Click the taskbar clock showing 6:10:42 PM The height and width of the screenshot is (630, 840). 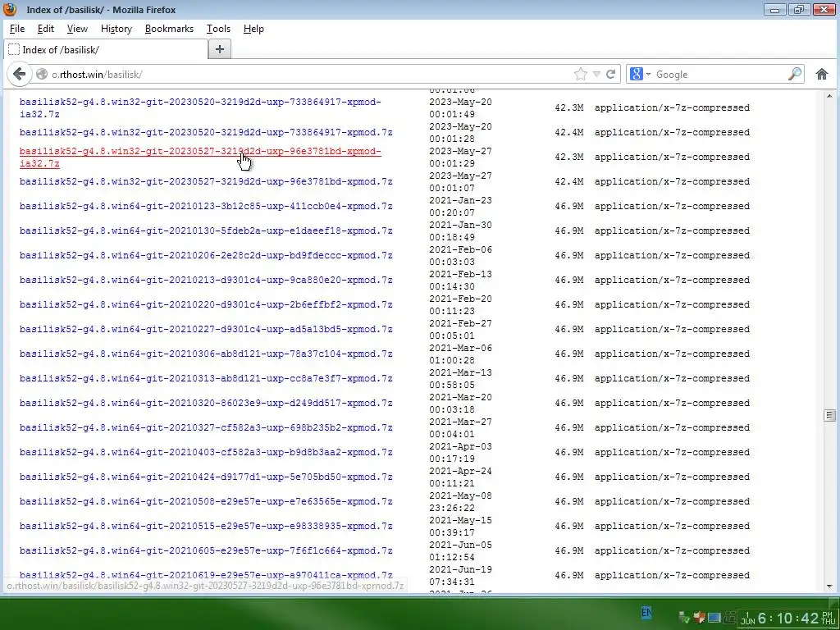[x=787, y=619]
